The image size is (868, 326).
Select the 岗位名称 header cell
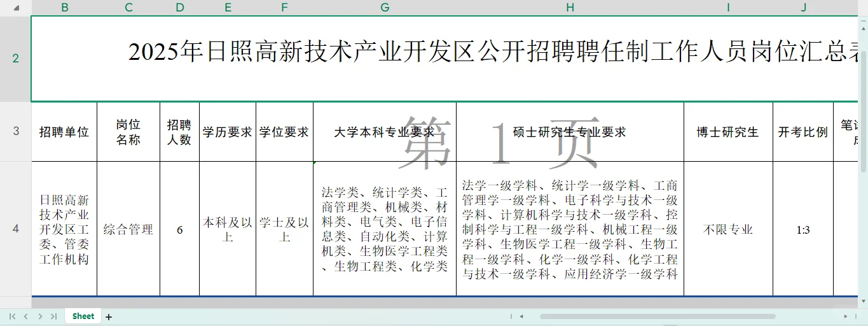pyautogui.click(x=128, y=132)
